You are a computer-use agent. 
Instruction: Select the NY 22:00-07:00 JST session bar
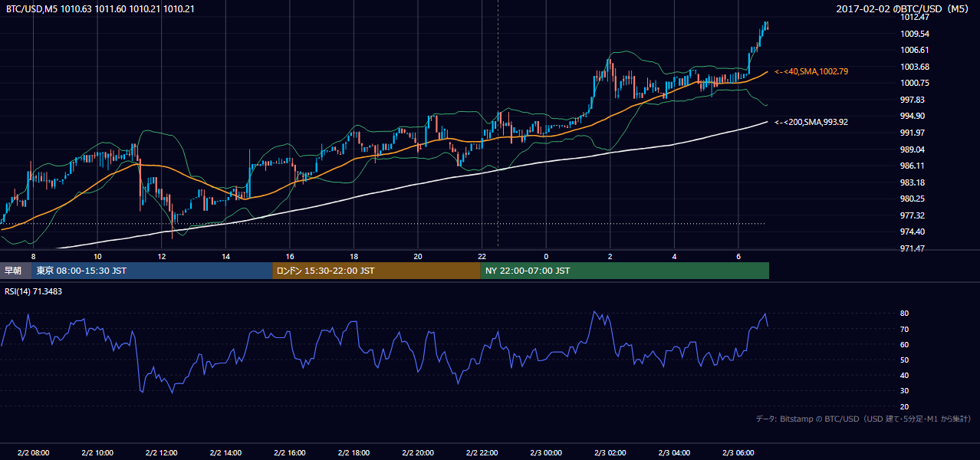[x=625, y=271]
